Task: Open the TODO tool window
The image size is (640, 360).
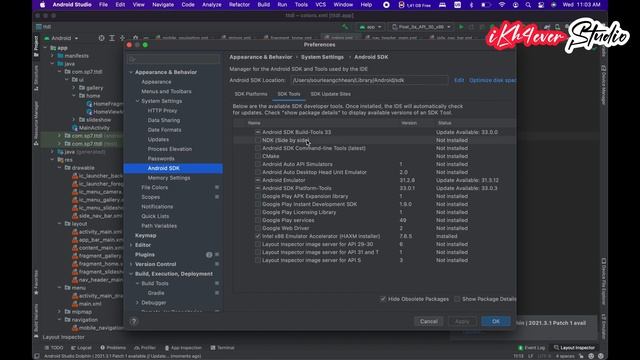Action: coord(54,348)
